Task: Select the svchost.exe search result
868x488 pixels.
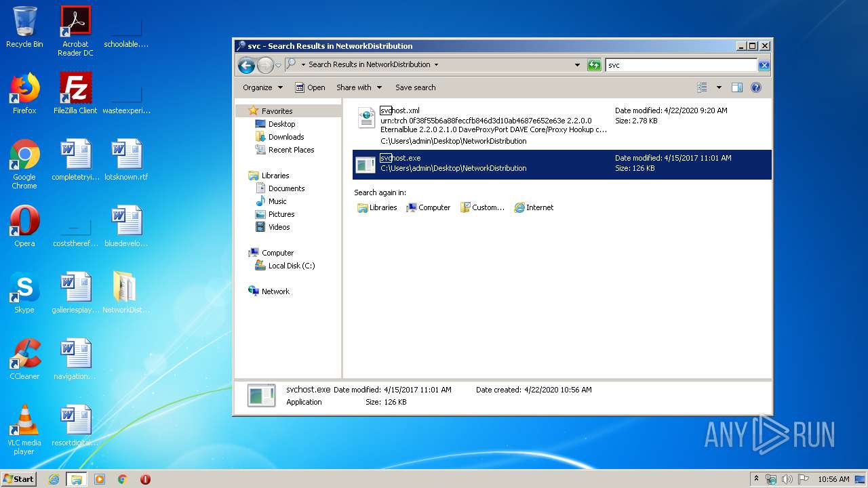Action: point(561,164)
